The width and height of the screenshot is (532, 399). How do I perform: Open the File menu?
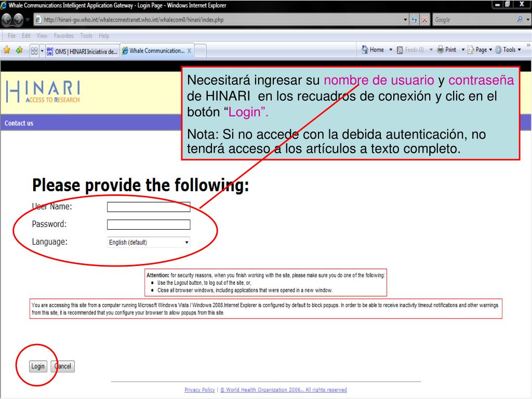11,36
